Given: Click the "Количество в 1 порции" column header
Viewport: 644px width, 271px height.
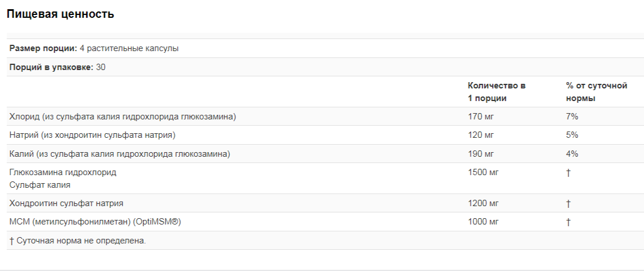Looking at the screenshot, I should [496, 92].
